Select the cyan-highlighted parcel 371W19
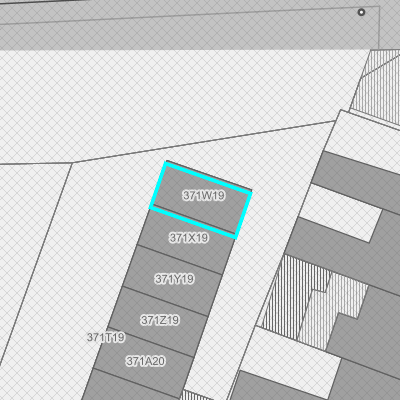Image resolution: width=400 pixels, height=400 pixels. [x=201, y=200]
